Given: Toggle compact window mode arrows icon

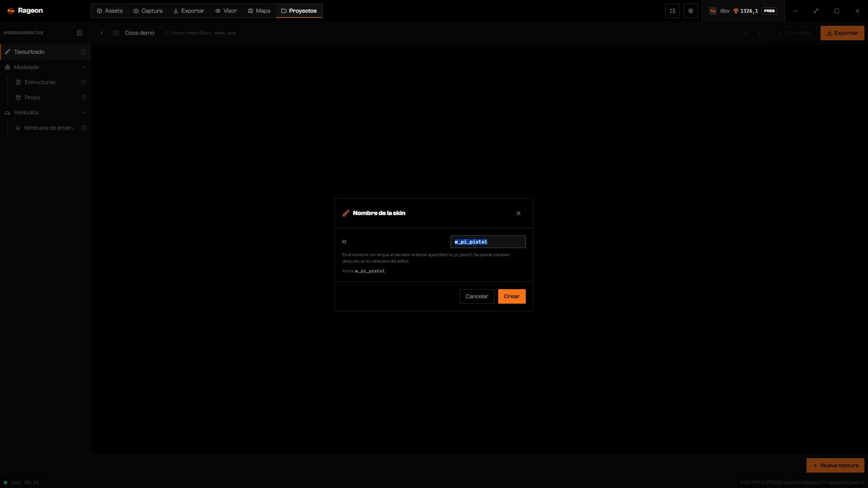Looking at the screenshot, I should coord(816,11).
